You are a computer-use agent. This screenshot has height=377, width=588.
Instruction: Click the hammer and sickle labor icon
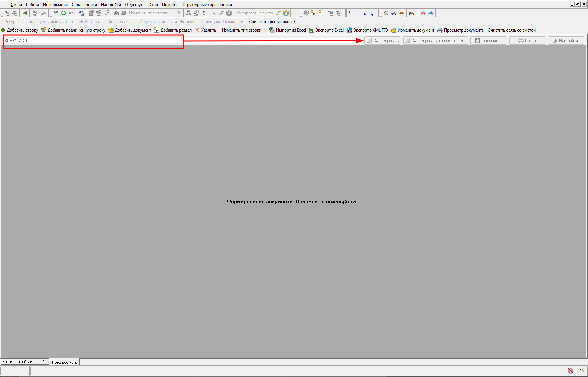pyautogui.click(x=386, y=13)
